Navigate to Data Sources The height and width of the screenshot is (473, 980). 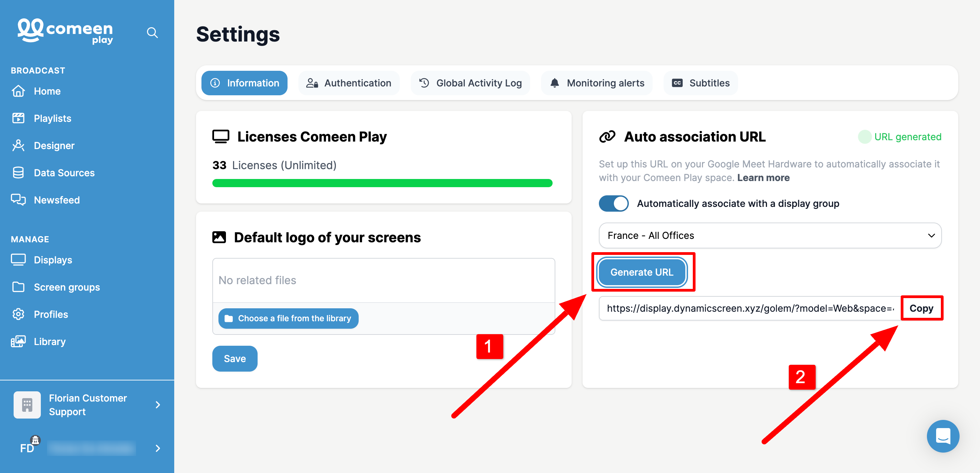64,173
